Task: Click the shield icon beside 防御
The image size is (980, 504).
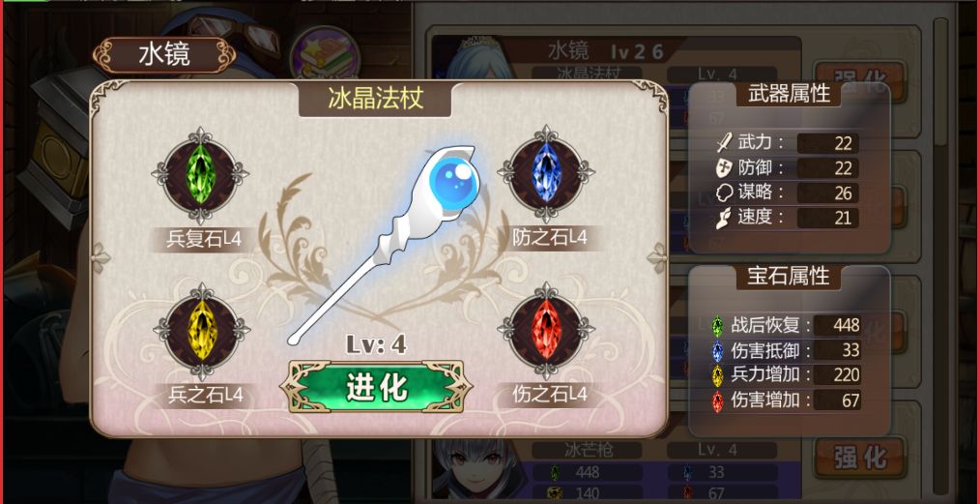Action: pyautogui.click(x=724, y=168)
